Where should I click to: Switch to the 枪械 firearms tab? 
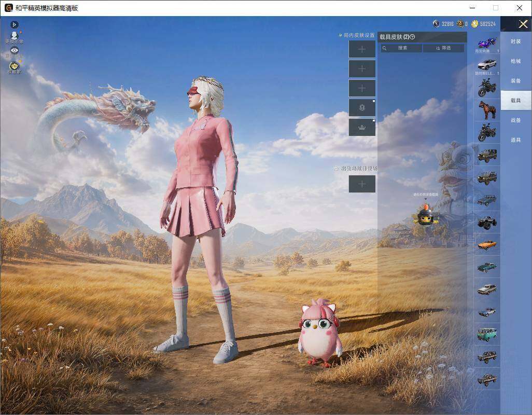coord(516,61)
